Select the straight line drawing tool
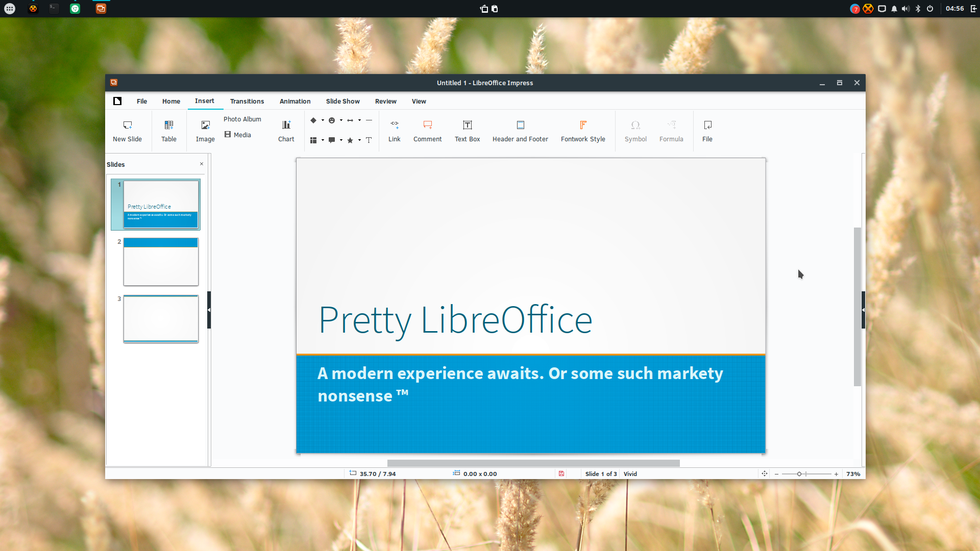The height and width of the screenshot is (551, 980). [x=369, y=120]
